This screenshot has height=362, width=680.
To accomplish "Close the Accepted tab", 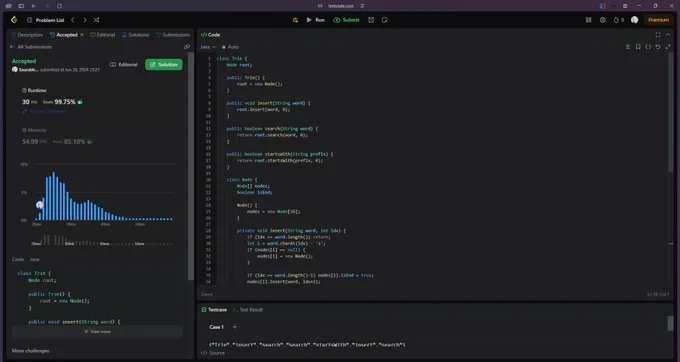I will (82, 35).
